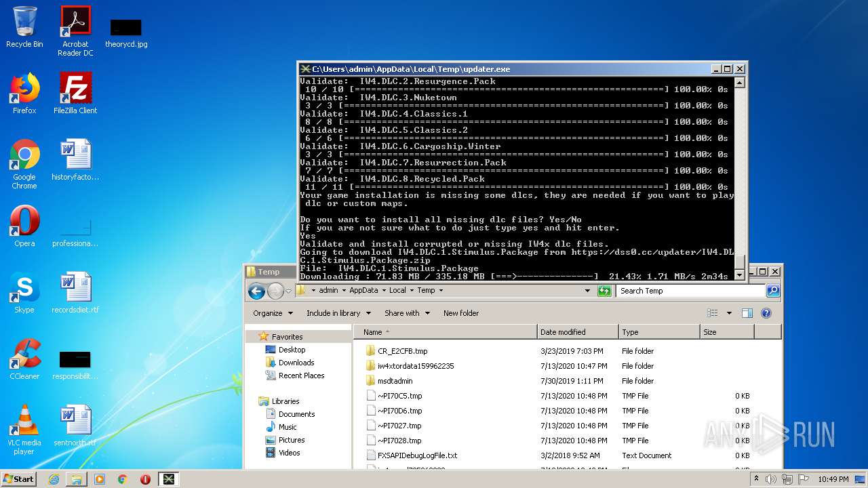
Task: Expand the Temp breadcrumb arrow
Action: pos(441,290)
